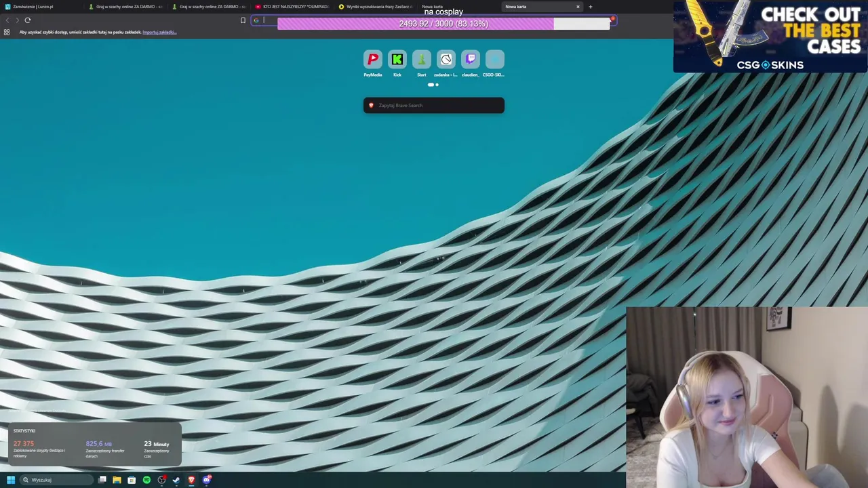Viewport: 868px width, 488px height.
Task: Bookmark this page with bookmark icon
Action: (x=243, y=20)
